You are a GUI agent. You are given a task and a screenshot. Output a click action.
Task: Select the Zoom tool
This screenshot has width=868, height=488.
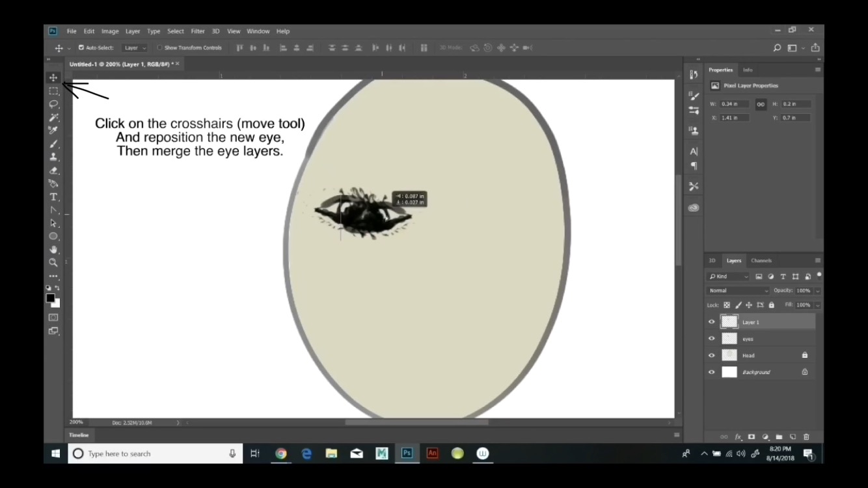[53, 262]
